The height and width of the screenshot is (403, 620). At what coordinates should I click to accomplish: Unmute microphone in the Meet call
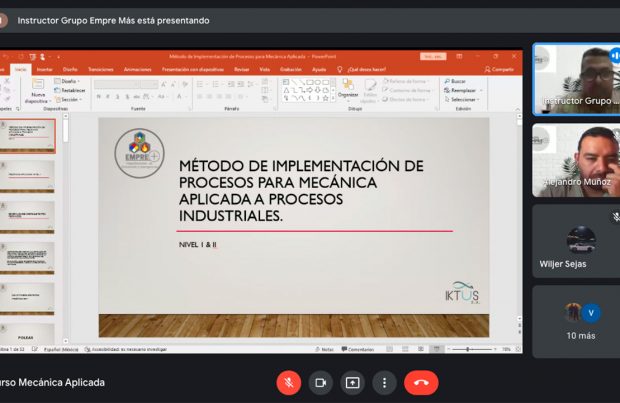click(289, 382)
